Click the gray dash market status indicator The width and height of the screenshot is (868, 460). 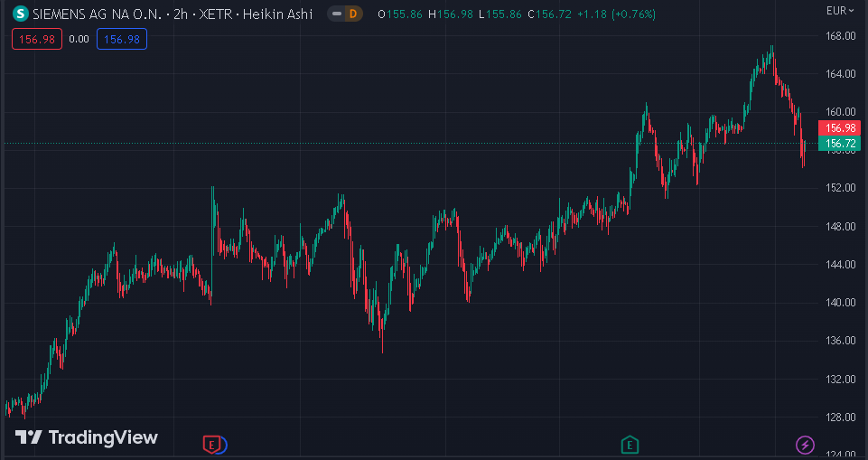[x=337, y=14]
